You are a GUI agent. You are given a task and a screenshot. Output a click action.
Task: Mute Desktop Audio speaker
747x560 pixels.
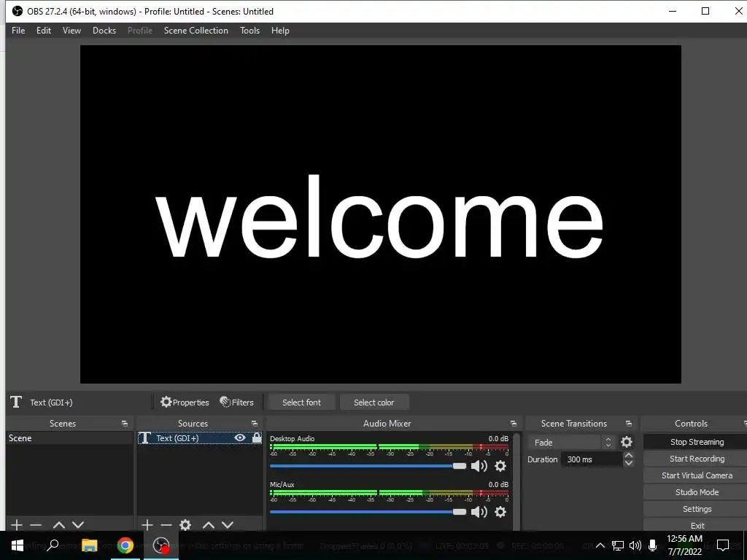coord(479,466)
